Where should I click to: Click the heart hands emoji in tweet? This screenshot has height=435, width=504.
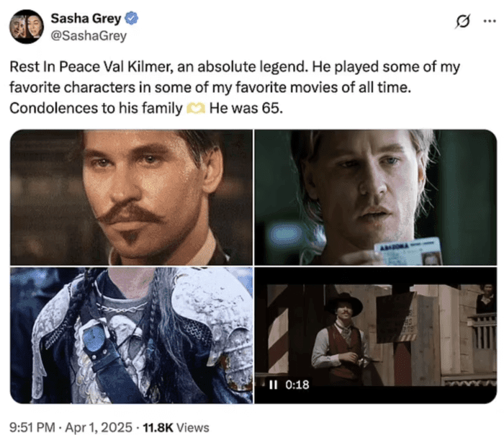(196, 108)
